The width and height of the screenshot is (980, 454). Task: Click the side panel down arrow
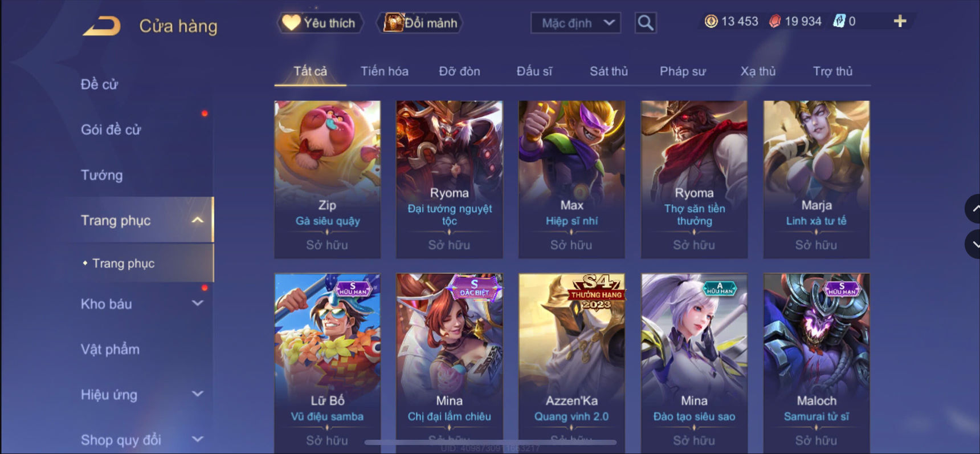(x=973, y=244)
